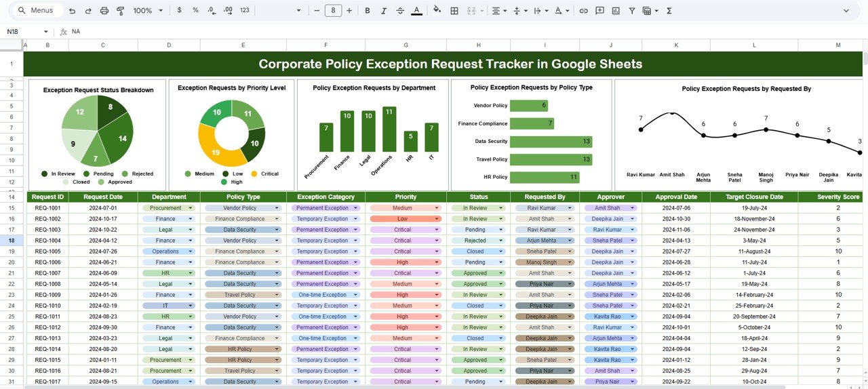Click the Target Closure Date header cell

click(754, 197)
